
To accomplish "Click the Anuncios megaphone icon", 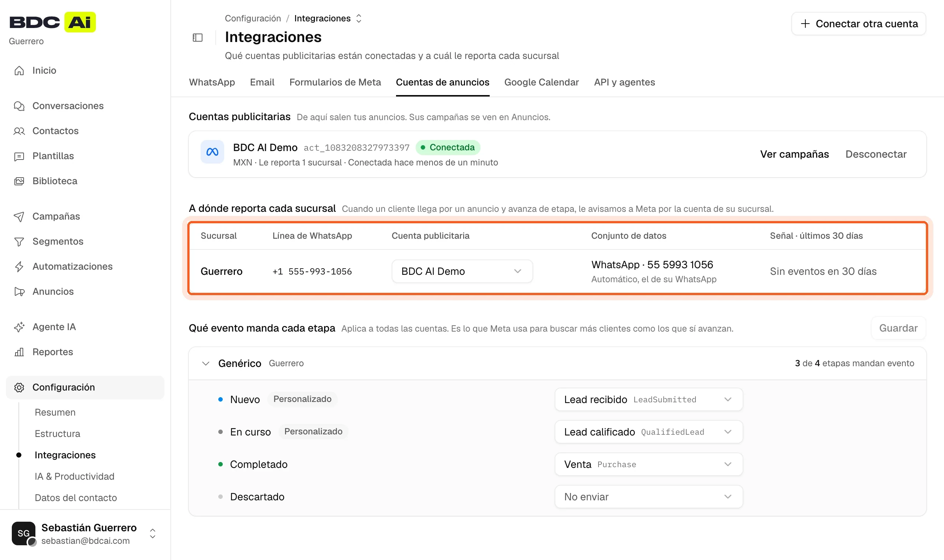I will [x=19, y=292].
